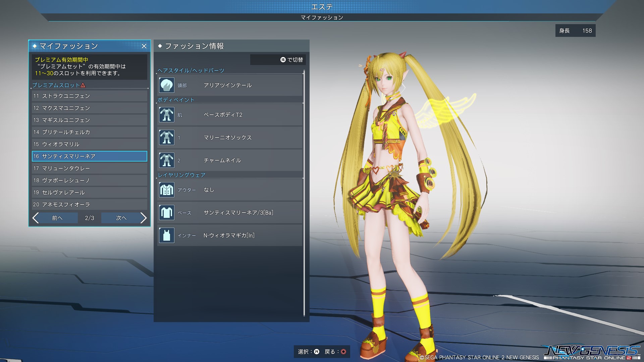Click the アリアツインテール hairstyle entry

[x=230, y=85]
